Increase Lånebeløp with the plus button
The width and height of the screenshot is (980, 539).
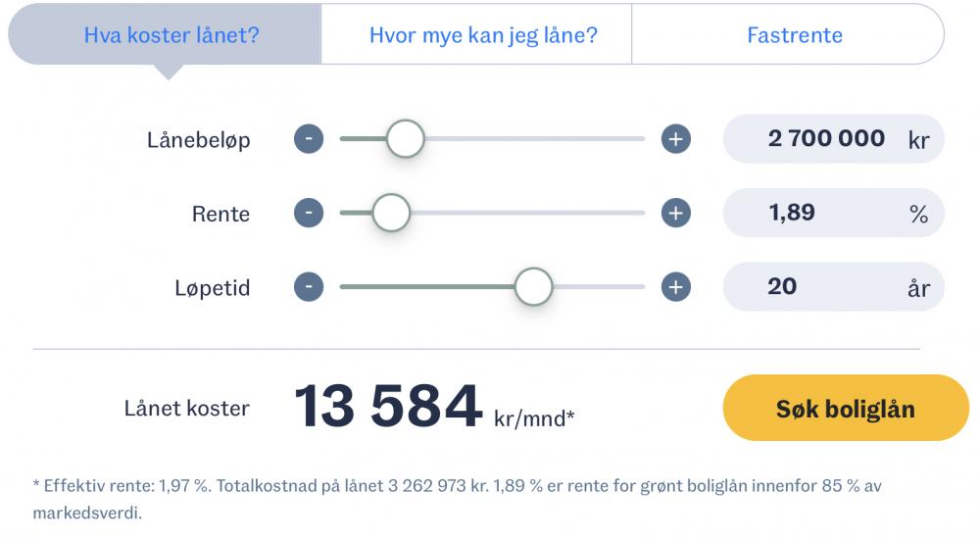(676, 139)
